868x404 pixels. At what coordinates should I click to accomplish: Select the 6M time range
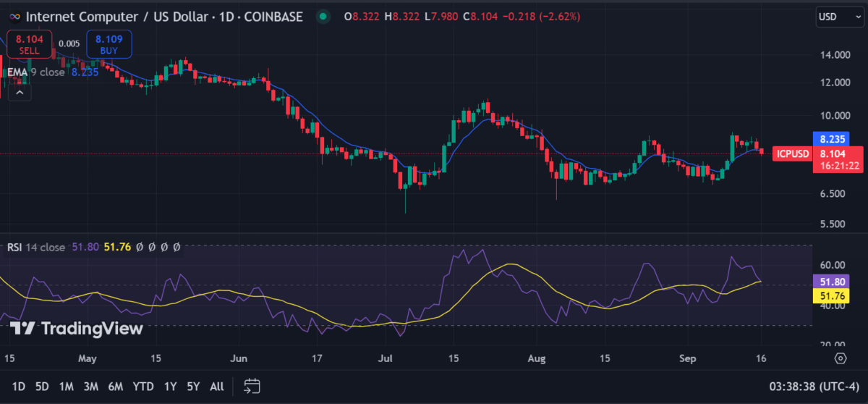click(115, 387)
